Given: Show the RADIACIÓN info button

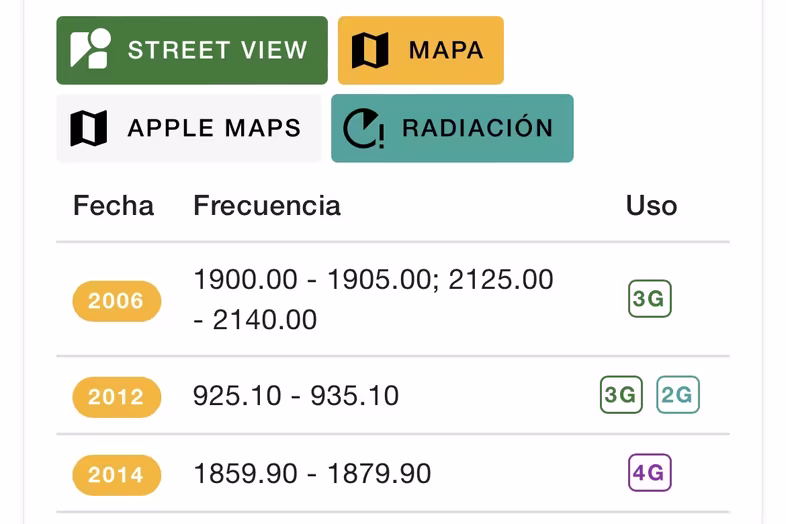Looking at the screenshot, I should pyautogui.click(x=452, y=128).
